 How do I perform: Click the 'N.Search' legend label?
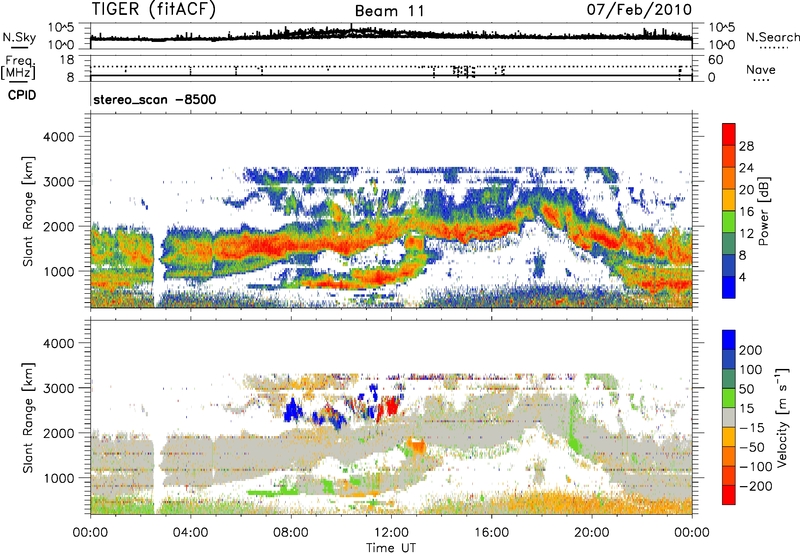(772, 37)
